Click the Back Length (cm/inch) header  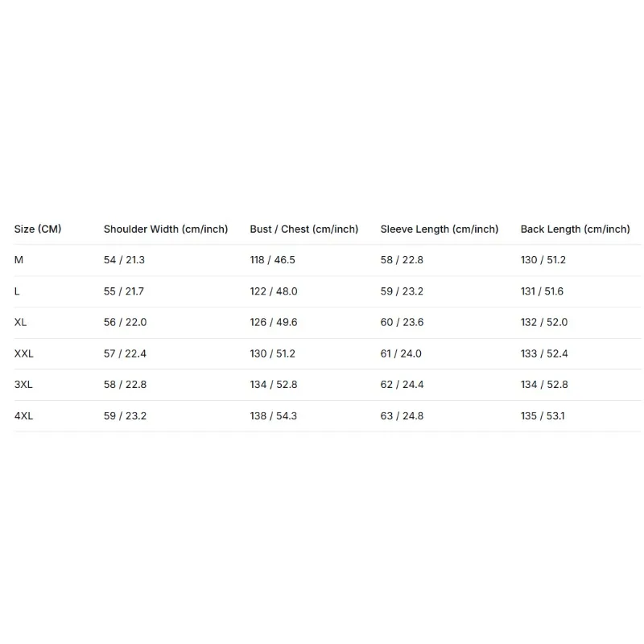[575, 229]
